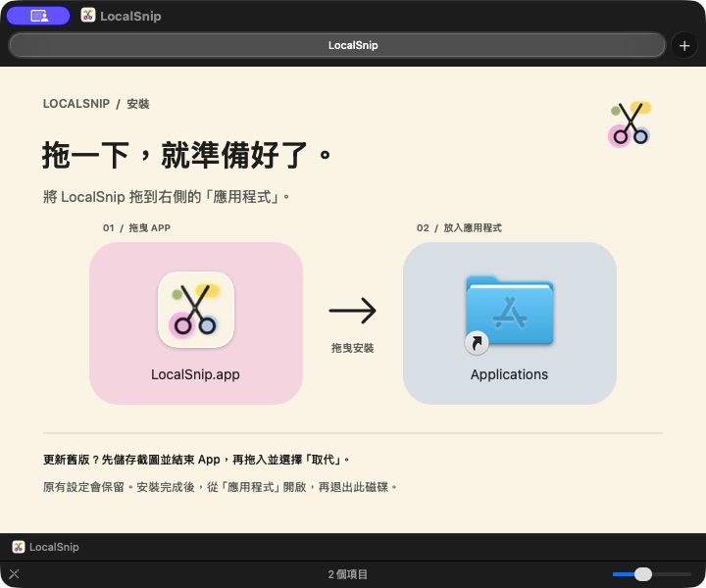The width and height of the screenshot is (706, 588).
Task: Select the LocalSnip tab in tab bar
Action: point(336,45)
